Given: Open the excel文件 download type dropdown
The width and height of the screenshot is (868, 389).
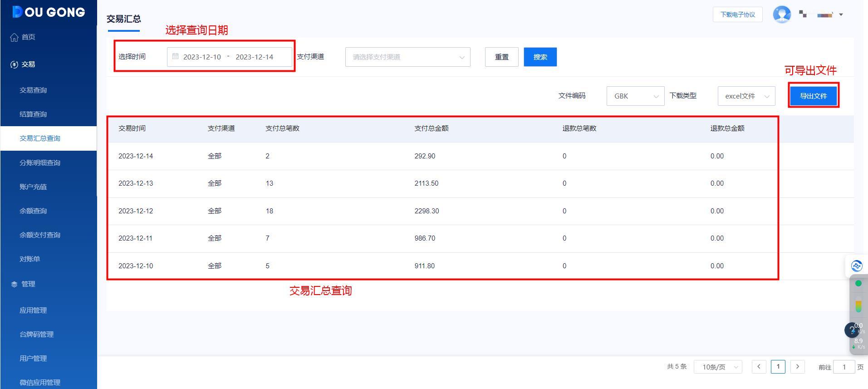Looking at the screenshot, I should point(746,96).
